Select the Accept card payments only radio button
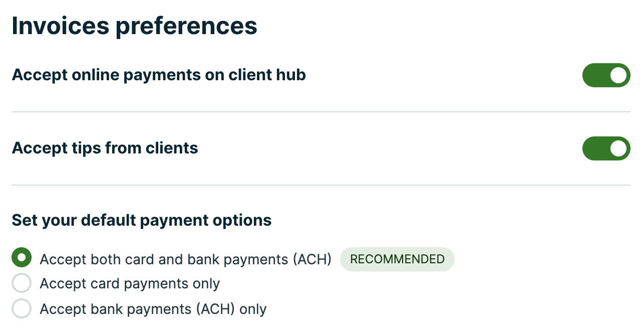Image resolution: width=644 pixels, height=334 pixels. click(22, 283)
